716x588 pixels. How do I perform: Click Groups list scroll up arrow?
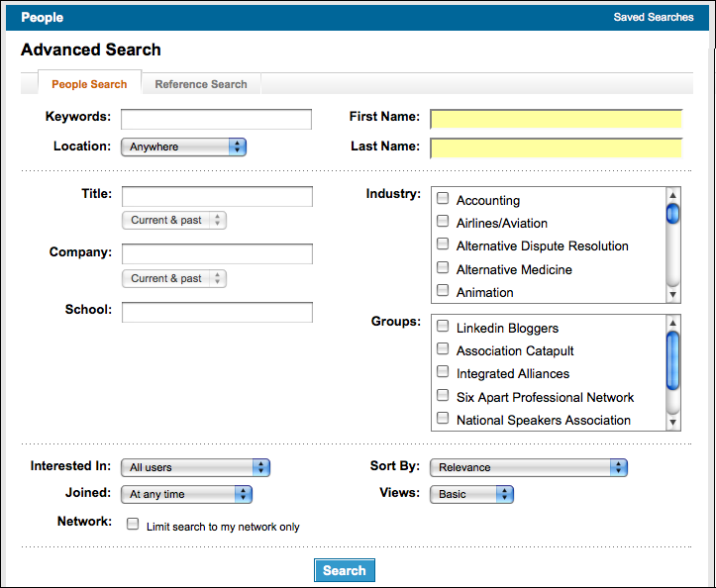point(672,323)
